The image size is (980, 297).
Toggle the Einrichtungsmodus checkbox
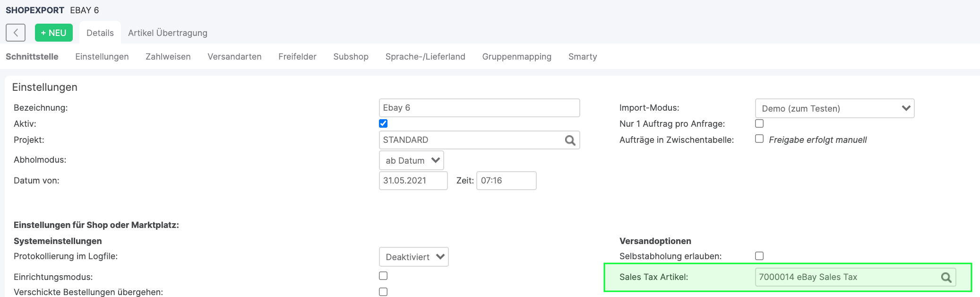[383, 276]
